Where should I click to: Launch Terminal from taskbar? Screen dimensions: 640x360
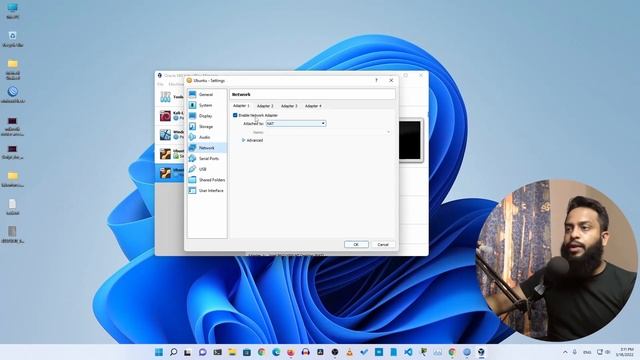coord(217,352)
